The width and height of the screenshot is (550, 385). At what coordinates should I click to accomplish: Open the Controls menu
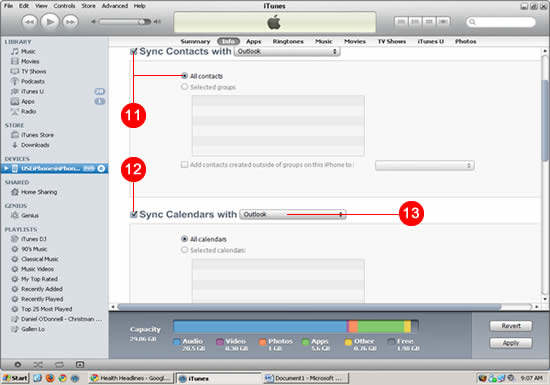click(x=64, y=6)
